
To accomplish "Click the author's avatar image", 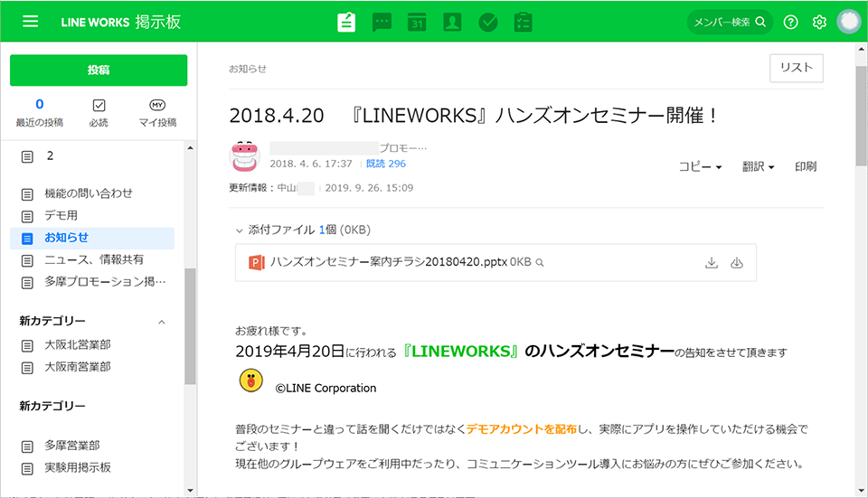I will pyautogui.click(x=245, y=156).
